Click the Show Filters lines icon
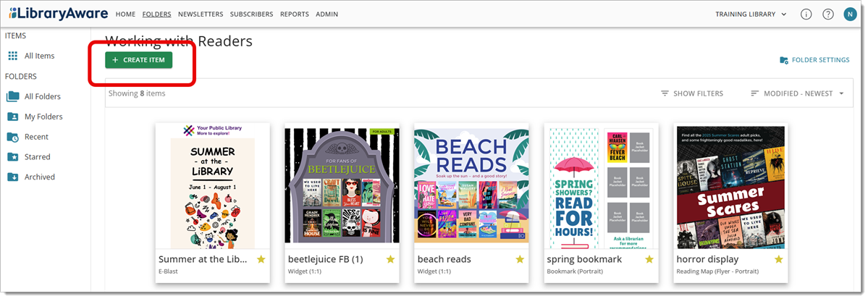The height and width of the screenshot is (299, 868). click(665, 93)
